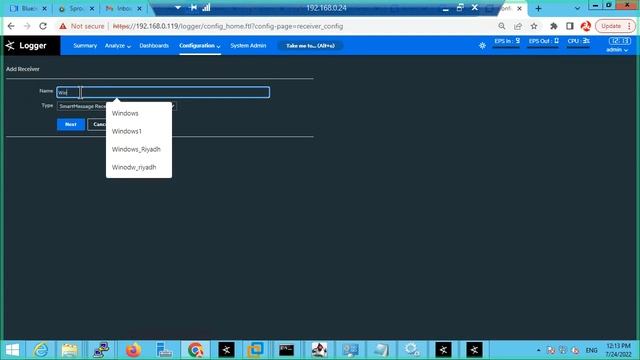
Task: Switch to Chrome on the taskbar
Action: (x=196, y=350)
